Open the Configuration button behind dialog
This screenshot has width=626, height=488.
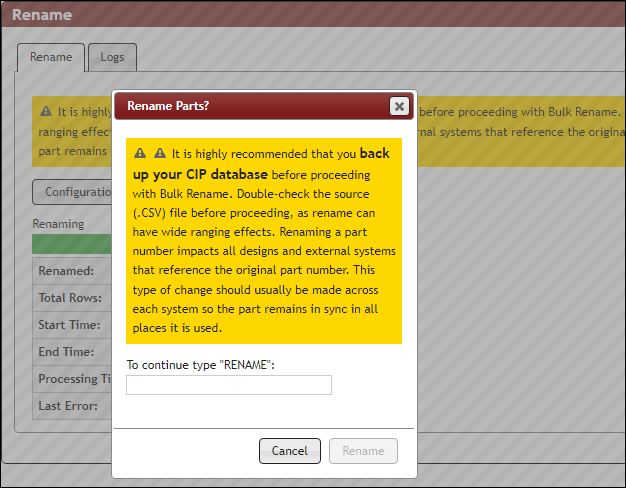(x=73, y=192)
